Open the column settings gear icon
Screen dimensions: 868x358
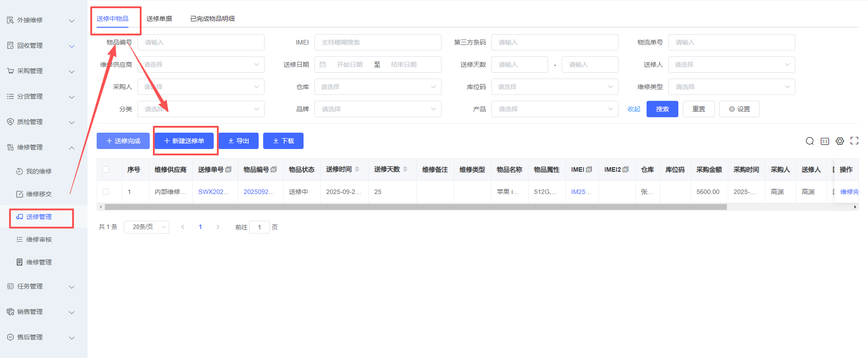pyautogui.click(x=840, y=141)
